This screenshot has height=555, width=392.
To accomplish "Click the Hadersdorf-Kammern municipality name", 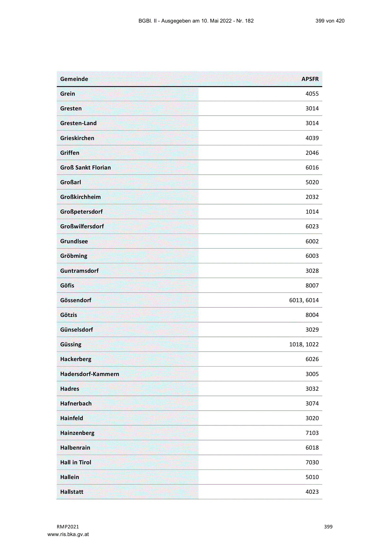I will pos(90,374).
